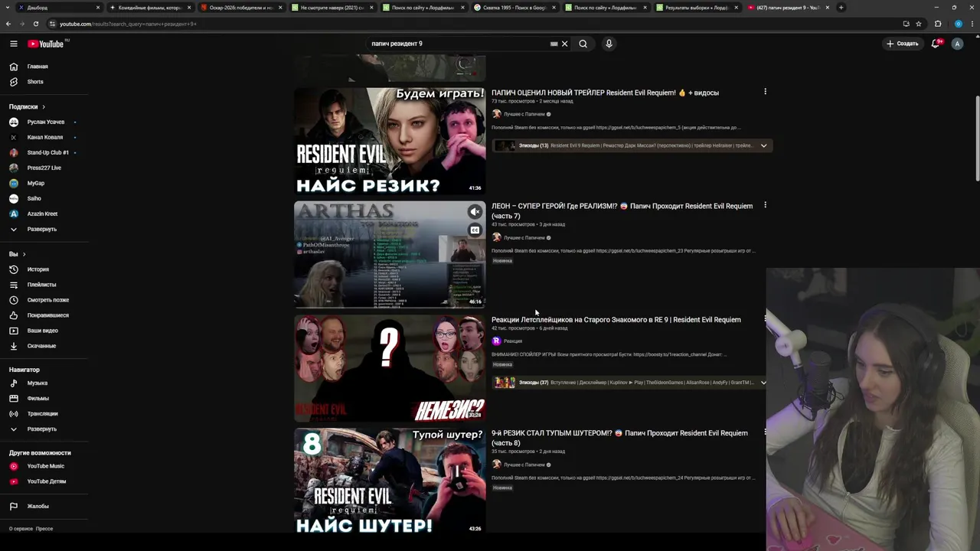Open more options for ПАПИЧ ОЦЕНИЛ НОВЫЙ ТРЕЙЛЕР video
Image resolution: width=980 pixels, height=551 pixels.
pos(765,92)
